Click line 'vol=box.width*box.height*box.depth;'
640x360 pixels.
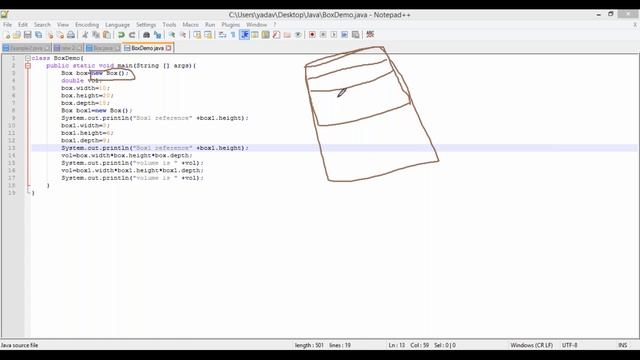[x=127, y=156]
